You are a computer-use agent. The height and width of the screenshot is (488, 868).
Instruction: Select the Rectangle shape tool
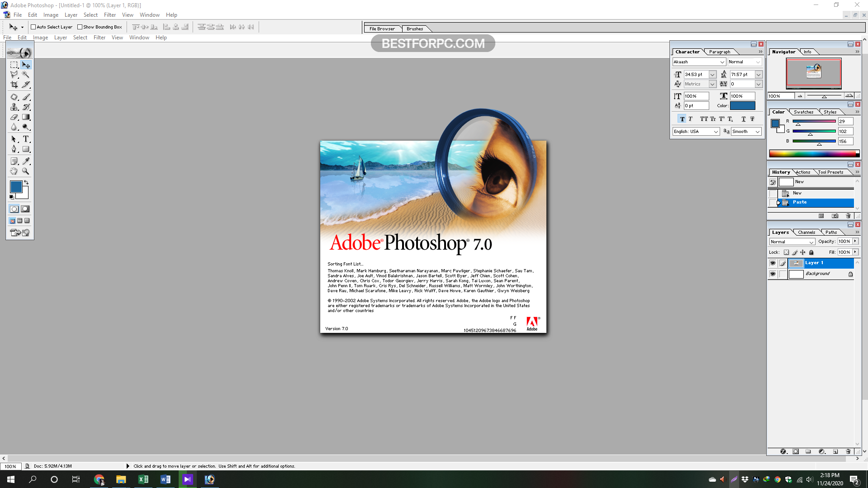pyautogui.click(x=26, y=149)
